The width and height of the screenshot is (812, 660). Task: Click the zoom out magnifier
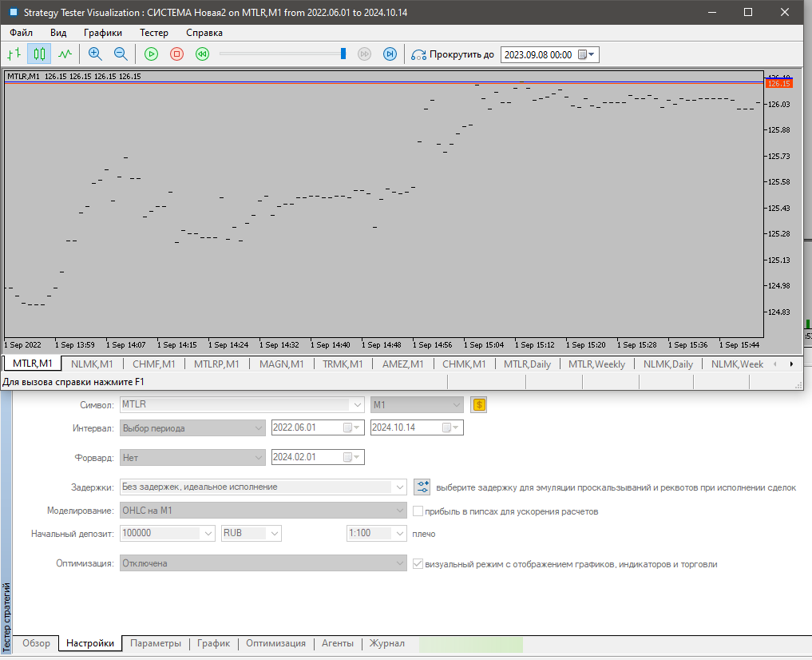point(121,54)
